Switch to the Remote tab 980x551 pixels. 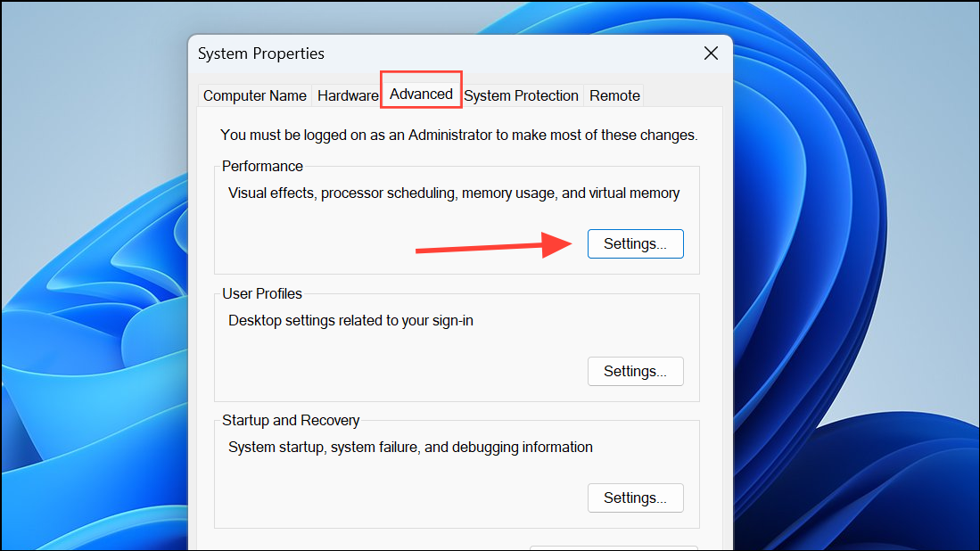coord(614,95)
